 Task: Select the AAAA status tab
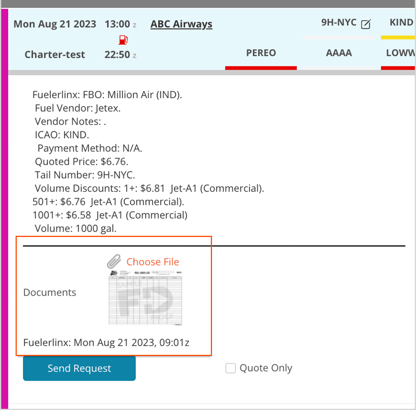pos(339,53)
